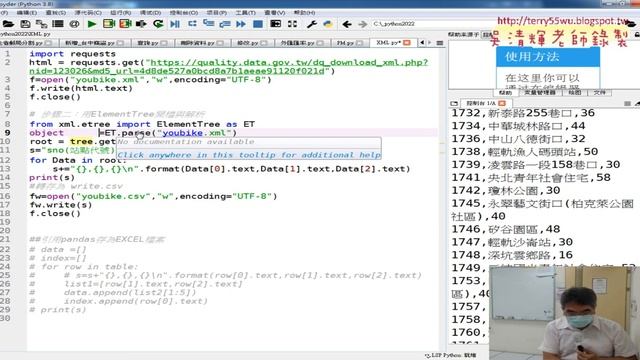This screenshot has width=640, height=360.
Task: Switch to the variable explorer tab
Action: [x=540, y=93]
